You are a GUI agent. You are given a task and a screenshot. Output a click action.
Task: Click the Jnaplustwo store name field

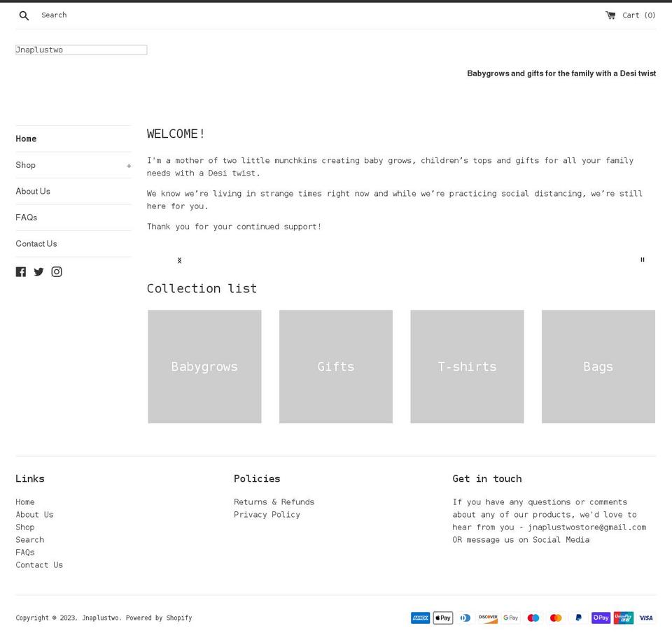80,50
